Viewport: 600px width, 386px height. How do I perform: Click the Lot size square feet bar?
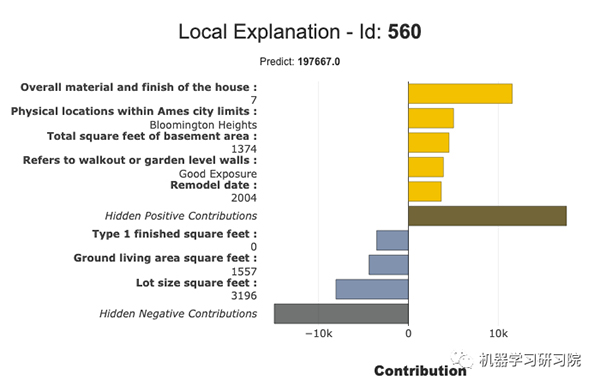pos(372,289)
